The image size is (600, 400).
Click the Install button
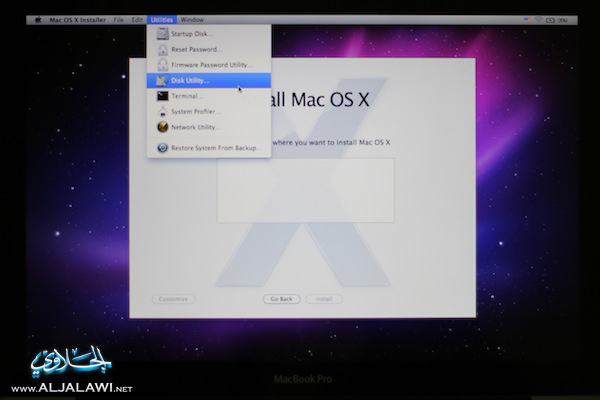[324, 299]
